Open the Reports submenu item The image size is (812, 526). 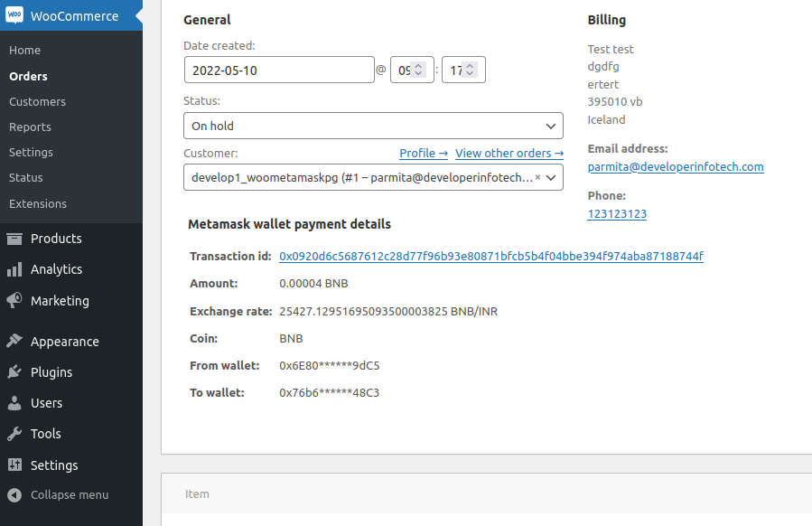30,127
